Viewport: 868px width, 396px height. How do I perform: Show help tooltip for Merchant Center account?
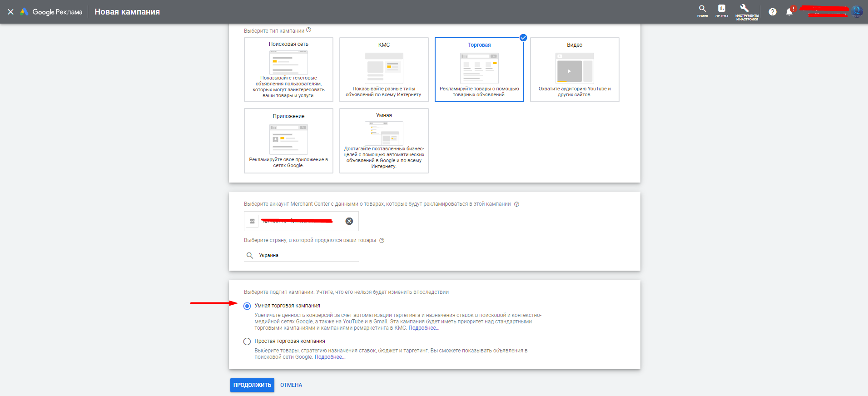tap(516, 204)
